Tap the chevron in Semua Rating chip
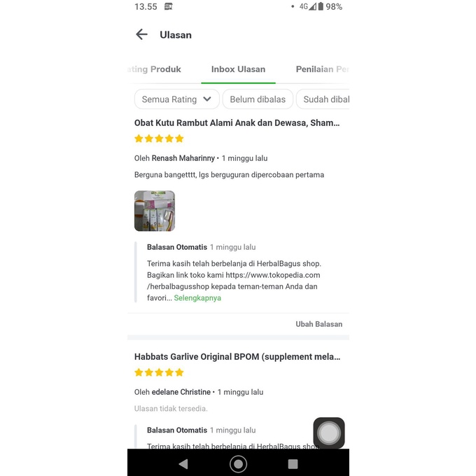 click(207, 99)
